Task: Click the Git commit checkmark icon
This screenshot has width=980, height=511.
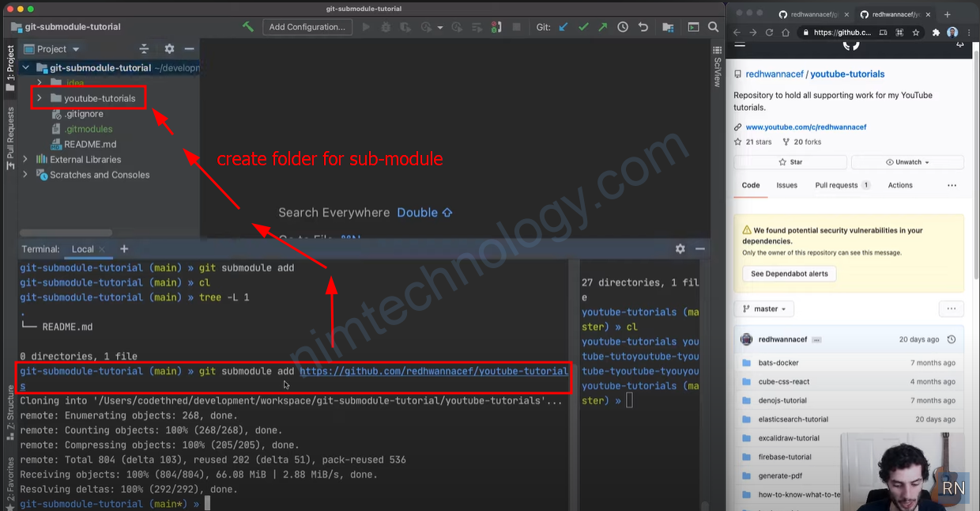Action: (x=583, y=27)
